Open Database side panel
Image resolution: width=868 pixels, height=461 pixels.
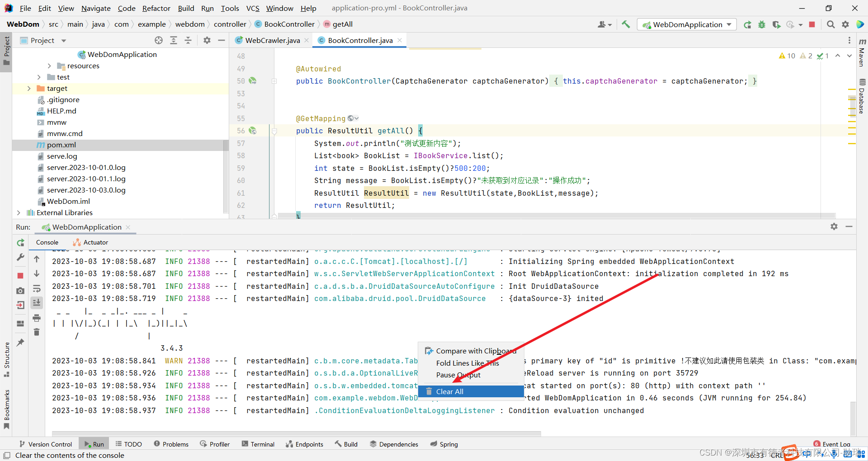click(x=862, y=96)
